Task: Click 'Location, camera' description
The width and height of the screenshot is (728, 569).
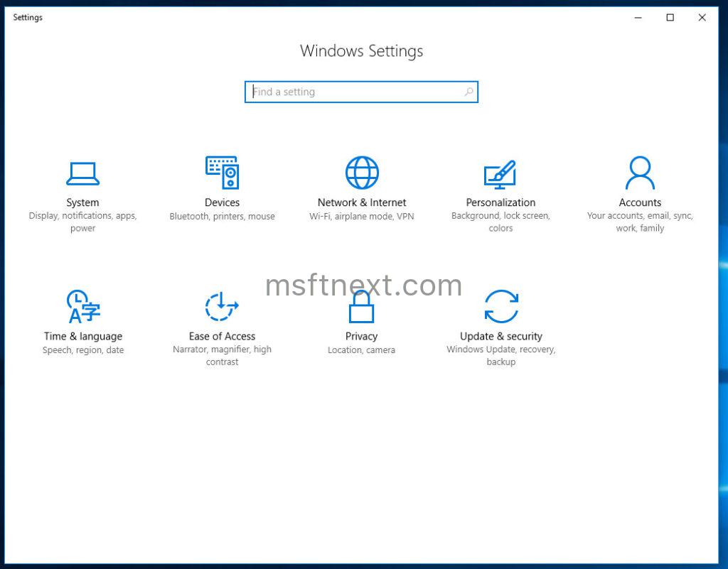Action: pos(361,350)
